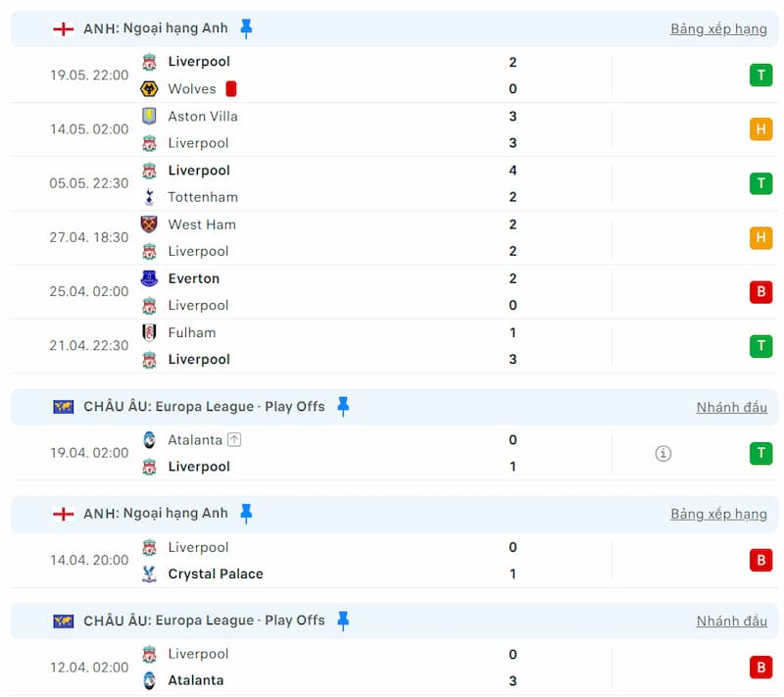Click the Aston Villa club crest
Image resolution: width=784 pixels, height=697 pixels.
(x=149, y=116)
